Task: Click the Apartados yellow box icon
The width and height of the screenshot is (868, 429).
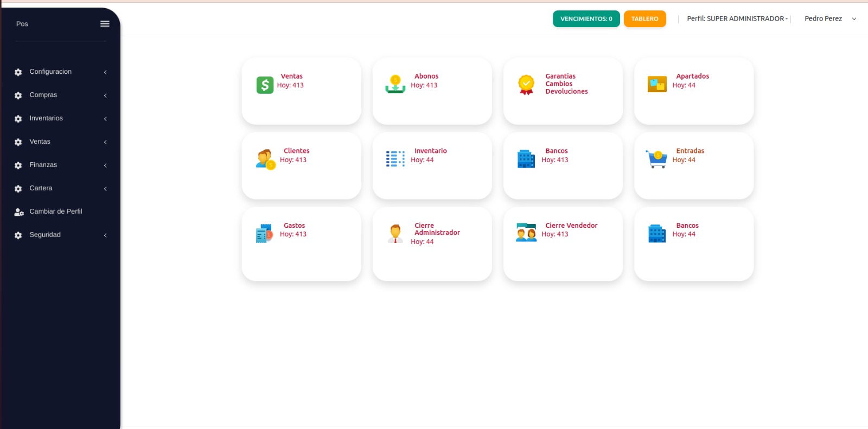Action: (657, 84)
